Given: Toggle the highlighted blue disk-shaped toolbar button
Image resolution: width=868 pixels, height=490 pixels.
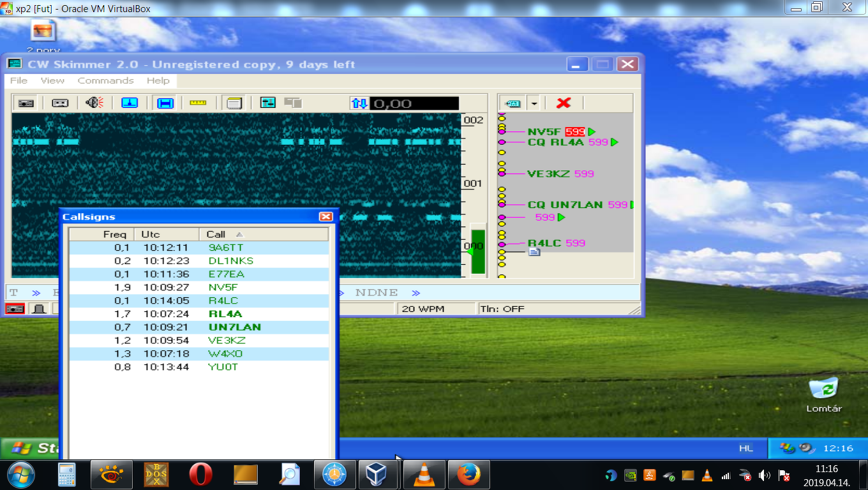Looking at the screenshot, I should 165,103.
